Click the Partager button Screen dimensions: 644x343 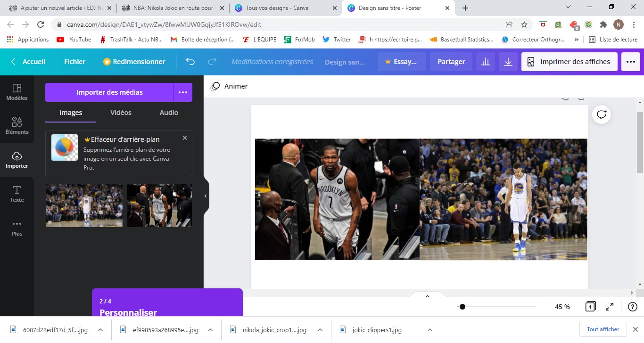(x=451, y=62)
